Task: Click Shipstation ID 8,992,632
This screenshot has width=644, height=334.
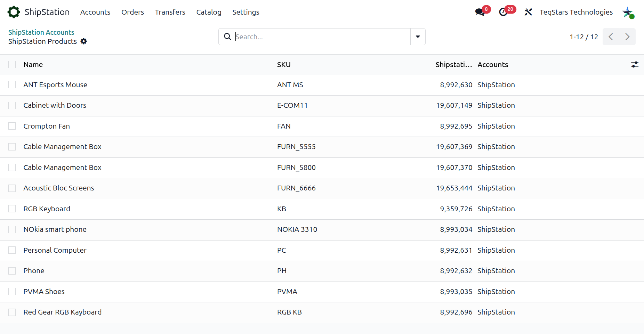Action: coord(456,271)
